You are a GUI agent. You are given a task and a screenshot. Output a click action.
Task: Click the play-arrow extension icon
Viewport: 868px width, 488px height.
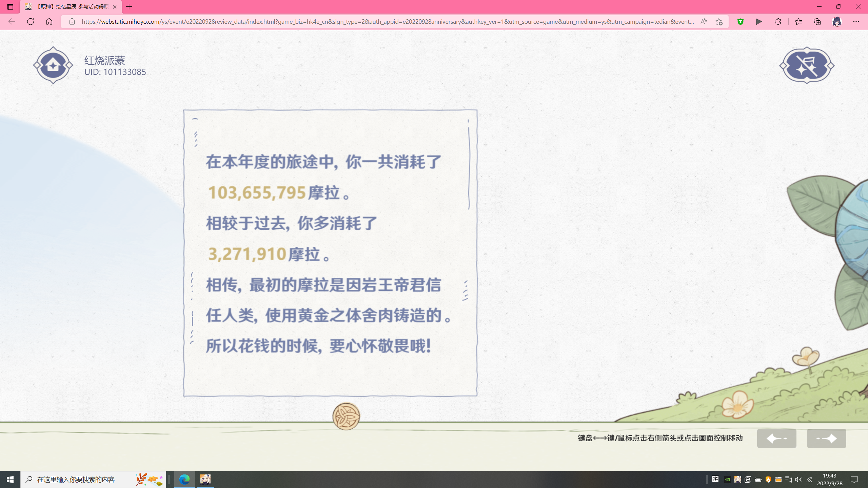click(759, 22)
